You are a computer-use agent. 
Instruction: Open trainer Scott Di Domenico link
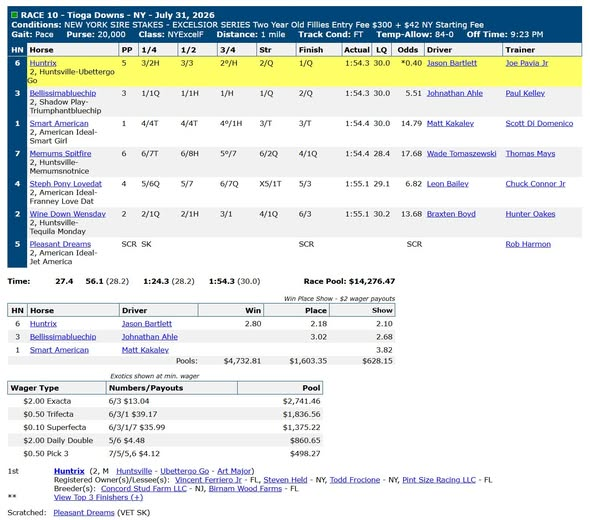click(539, 123)
